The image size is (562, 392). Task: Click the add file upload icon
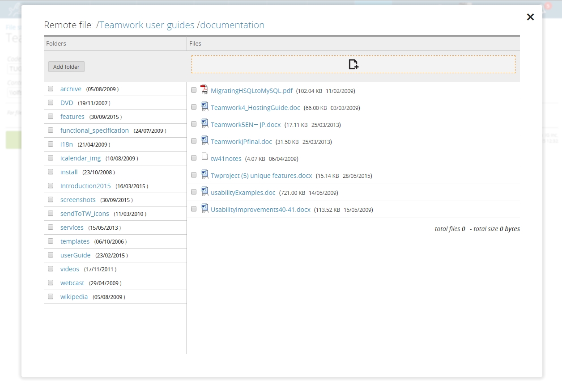point(353,64)
